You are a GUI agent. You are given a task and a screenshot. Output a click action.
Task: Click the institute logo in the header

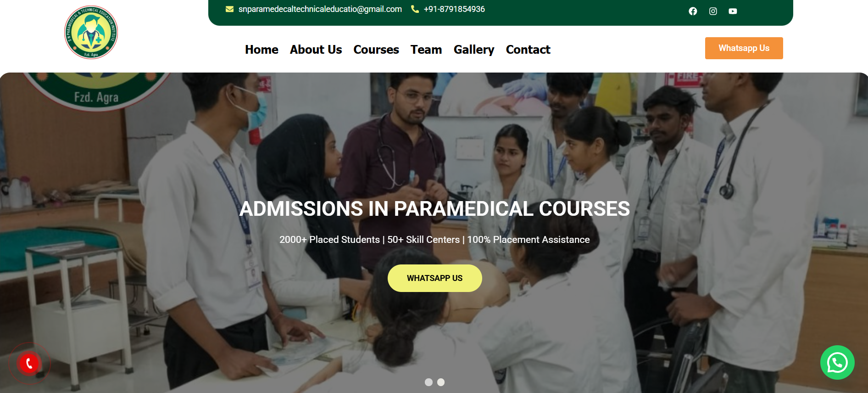pyautogui.click(x=91, y=32)
